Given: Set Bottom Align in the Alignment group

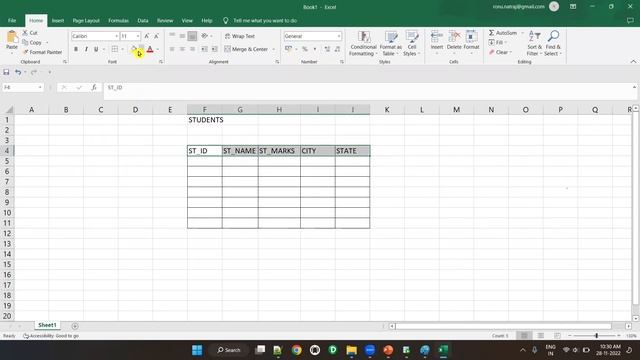Looking at the screenshot, I should 192,36.
